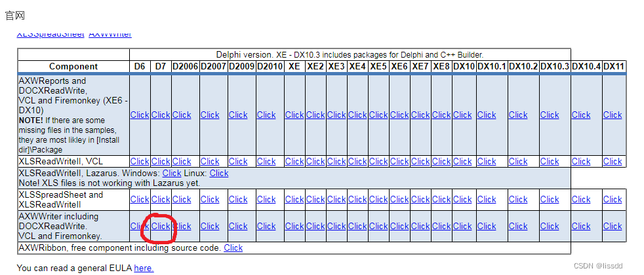
Task: Select the DX10.2 column header
Action: [524, 66]
